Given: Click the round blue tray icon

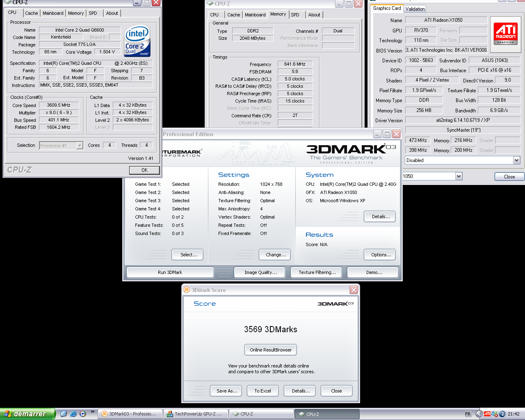Looking at the screenshot, I should coord(502,414).
